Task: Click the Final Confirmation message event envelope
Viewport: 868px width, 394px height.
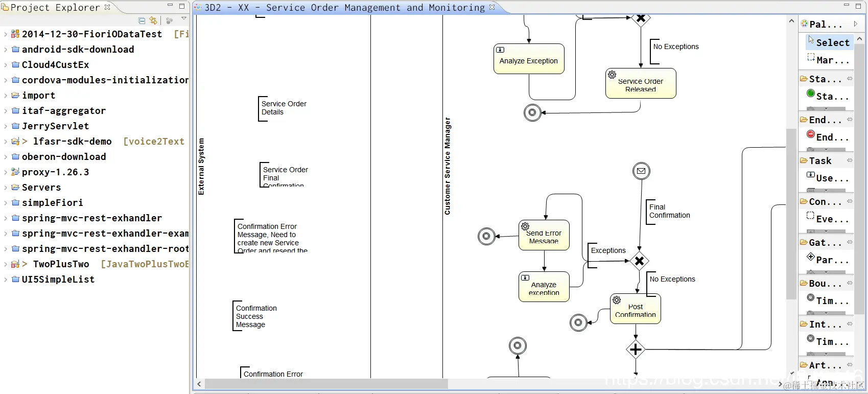Action: click(x=641, y=171)
